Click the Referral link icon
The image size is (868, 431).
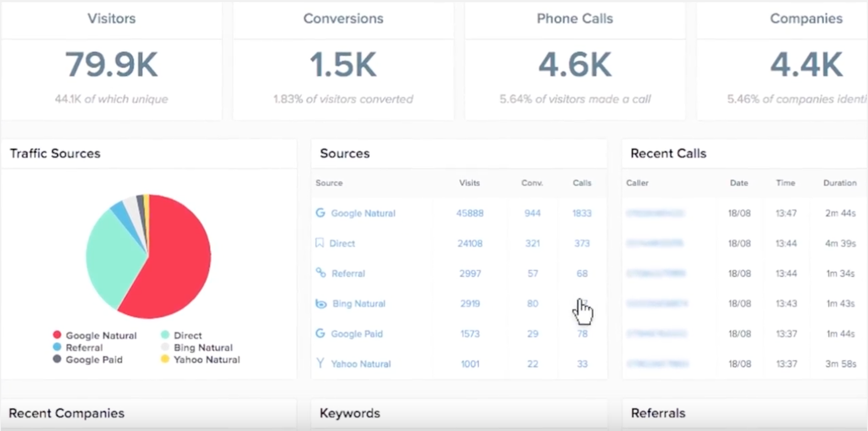320,273
